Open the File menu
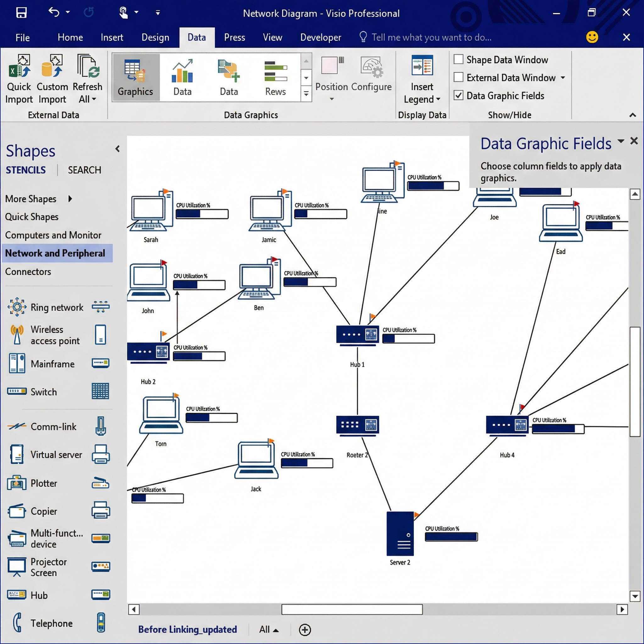The height and width of the screenshot is (644, 644). point(22,37)
